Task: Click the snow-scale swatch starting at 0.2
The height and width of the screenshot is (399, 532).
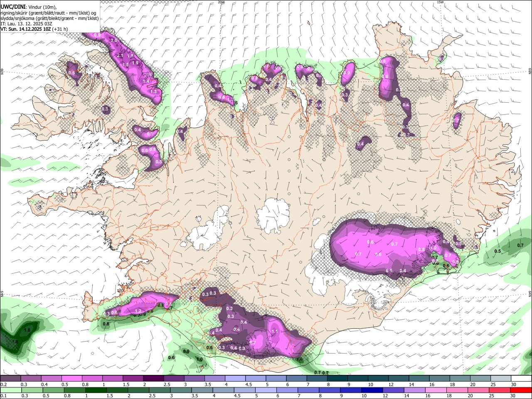Action: click(x=10, y=379)
